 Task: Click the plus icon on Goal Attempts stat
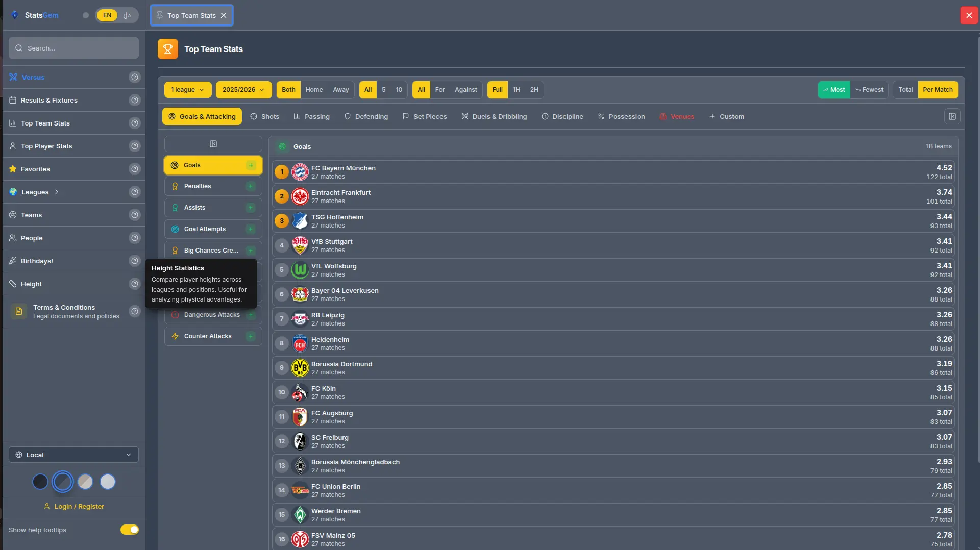point(251,229)
